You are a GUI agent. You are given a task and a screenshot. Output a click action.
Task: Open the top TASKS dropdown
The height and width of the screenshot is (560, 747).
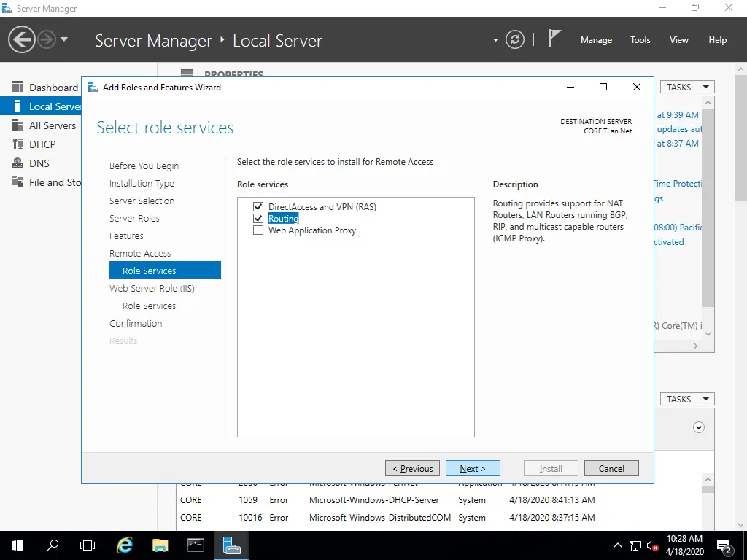pos(687,87)
